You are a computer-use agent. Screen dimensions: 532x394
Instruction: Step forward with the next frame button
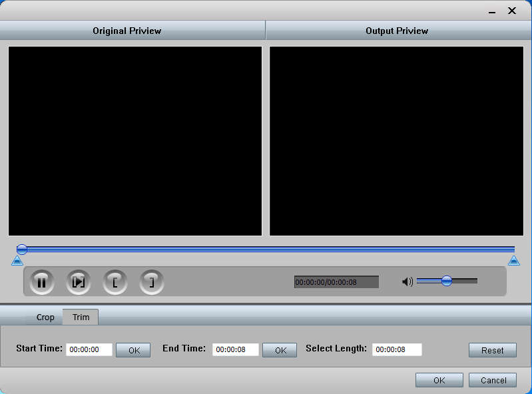click(79, 282)
